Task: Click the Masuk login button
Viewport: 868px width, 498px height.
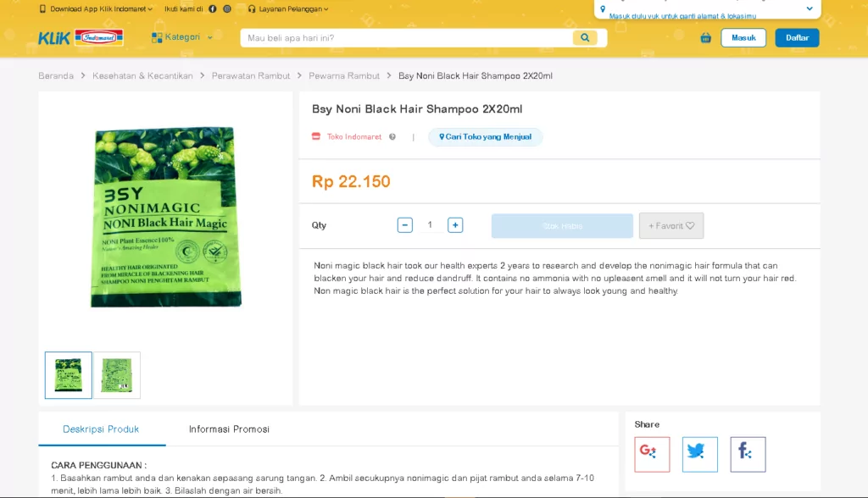Action: (x=743, y=37)
